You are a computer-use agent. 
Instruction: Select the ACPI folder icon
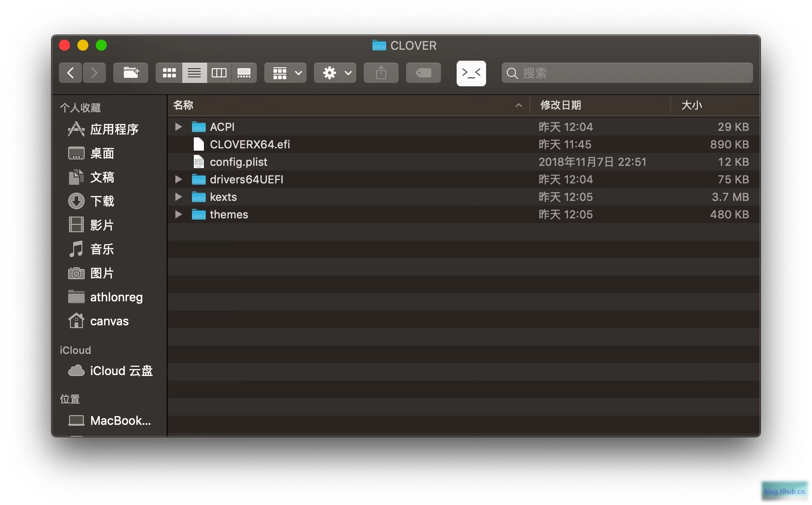(x=198, y=127)
